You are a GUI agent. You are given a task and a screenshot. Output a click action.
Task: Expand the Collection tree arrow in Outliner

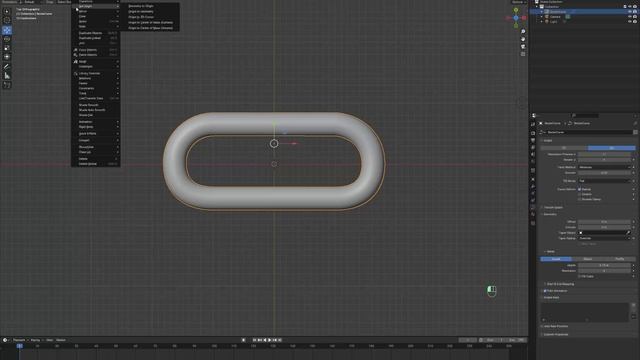(x=537, y=7)
